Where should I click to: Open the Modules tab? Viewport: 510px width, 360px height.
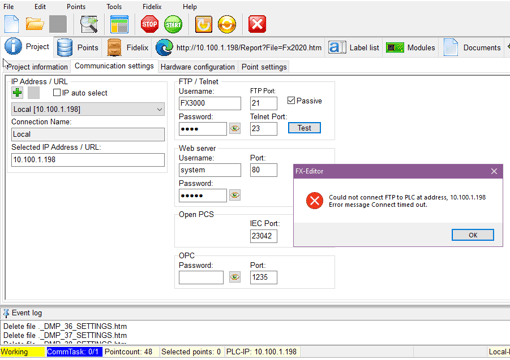[411, 48]
